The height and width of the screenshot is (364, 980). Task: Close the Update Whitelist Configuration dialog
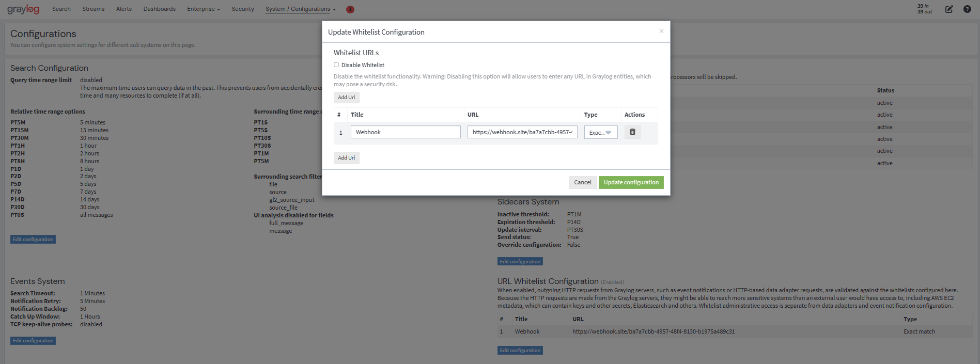point(661,31)
